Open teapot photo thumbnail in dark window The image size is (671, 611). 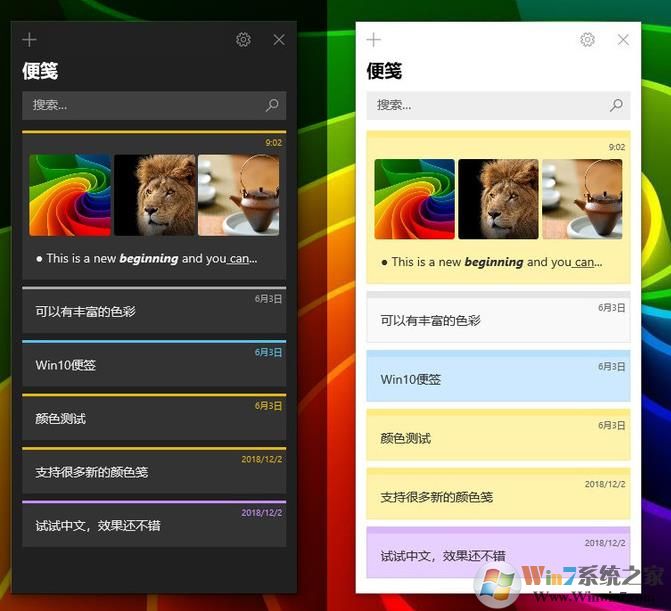coord(238,195)
